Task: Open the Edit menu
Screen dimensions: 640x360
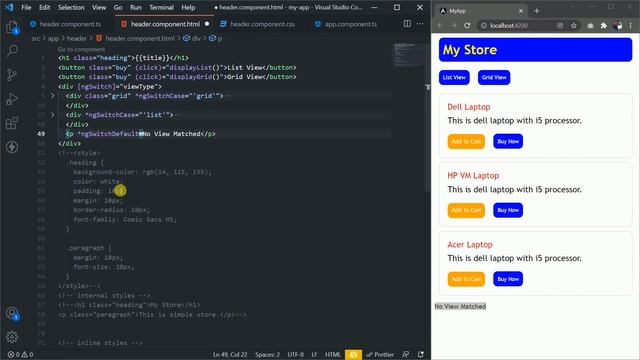Action: [x=44, y=7]
